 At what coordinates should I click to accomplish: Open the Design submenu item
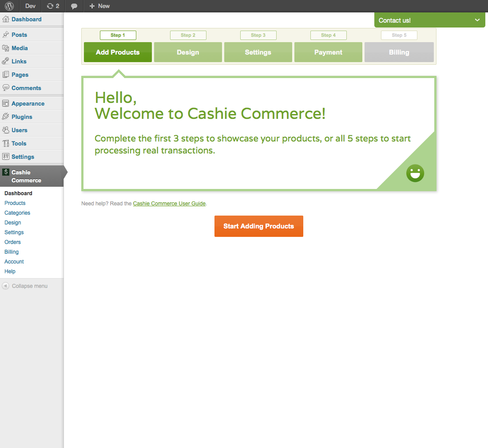pos(13,223)
